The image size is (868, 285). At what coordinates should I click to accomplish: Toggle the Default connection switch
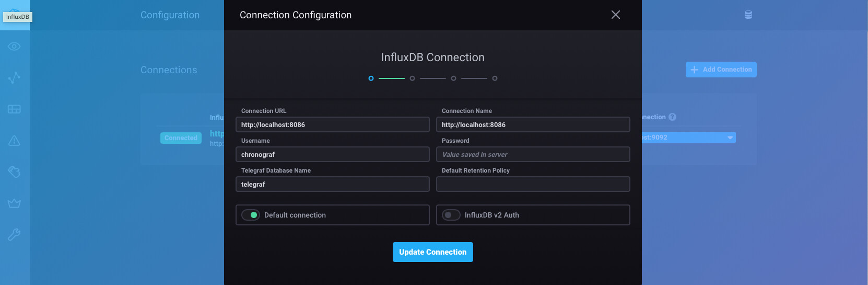coord(251,215)
